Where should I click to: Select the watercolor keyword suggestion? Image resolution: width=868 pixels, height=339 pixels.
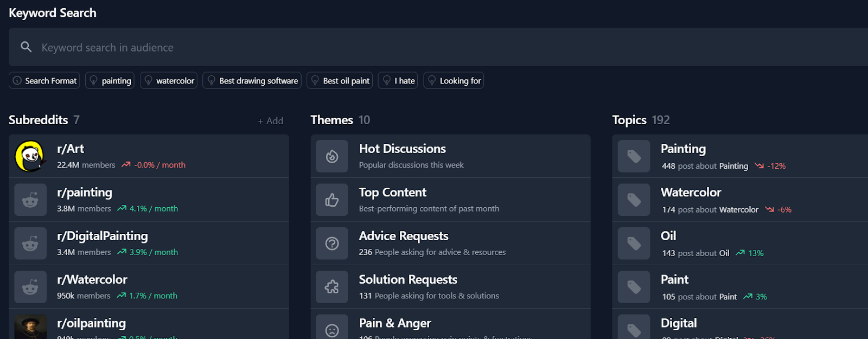point(169,80)
